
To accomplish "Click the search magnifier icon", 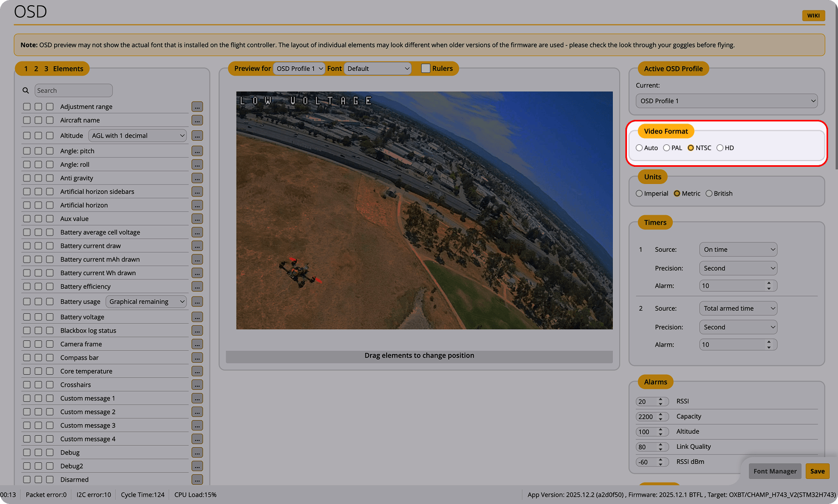I will click(26, 91).
